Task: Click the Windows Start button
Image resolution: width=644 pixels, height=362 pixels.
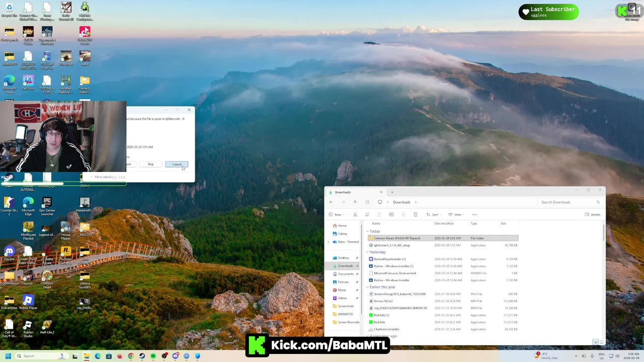Action: (8, 356)
